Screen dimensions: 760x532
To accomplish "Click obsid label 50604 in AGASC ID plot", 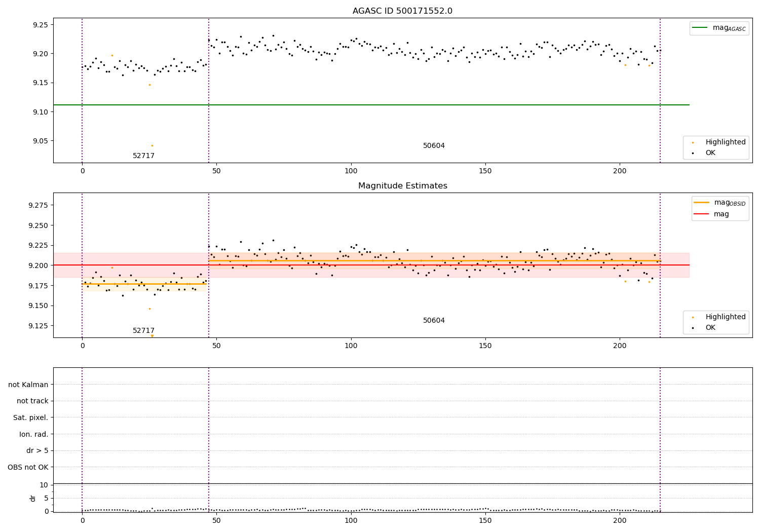I will [x=434, y=146].
